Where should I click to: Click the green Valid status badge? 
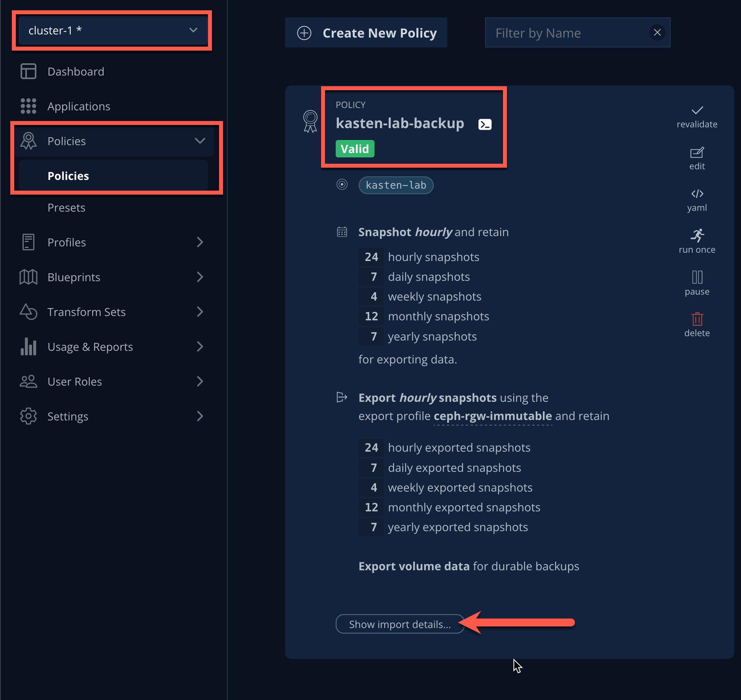click(355, 149)
